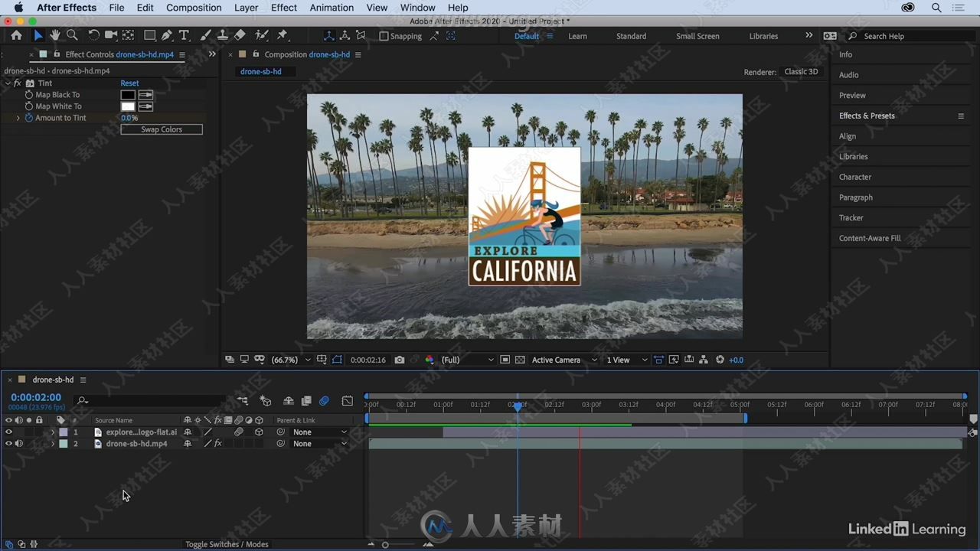Toggle effects switch on drone-sb-hd.mp4 layer
The height and width of the screenshot is (551, 980).
click(x=218, y=443)
